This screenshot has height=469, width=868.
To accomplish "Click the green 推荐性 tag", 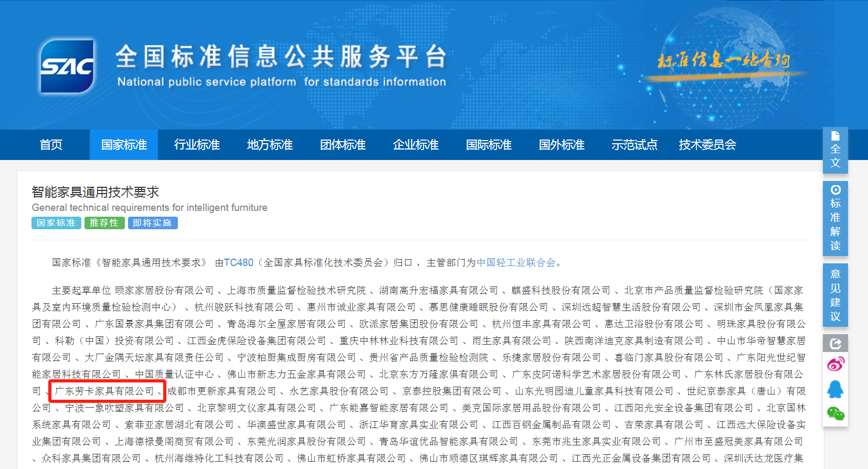I will tap(104, 223).
